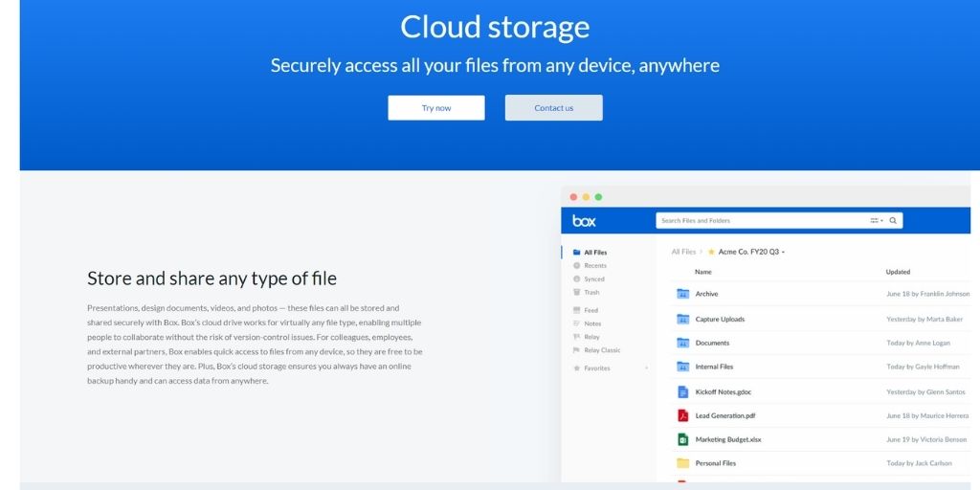The image size is (980, 490).
Task: Click the Contact us button
Action: pyautogui.click(x=554, y=107)
